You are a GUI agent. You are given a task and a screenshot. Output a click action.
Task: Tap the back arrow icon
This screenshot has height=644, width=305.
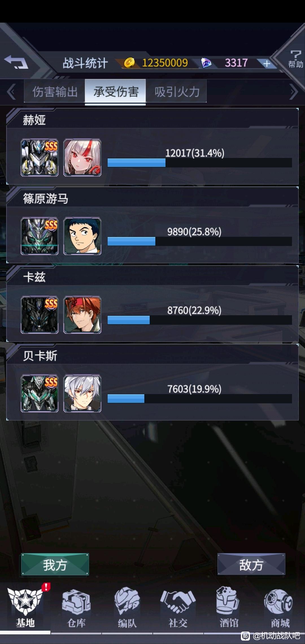[16, 62]
